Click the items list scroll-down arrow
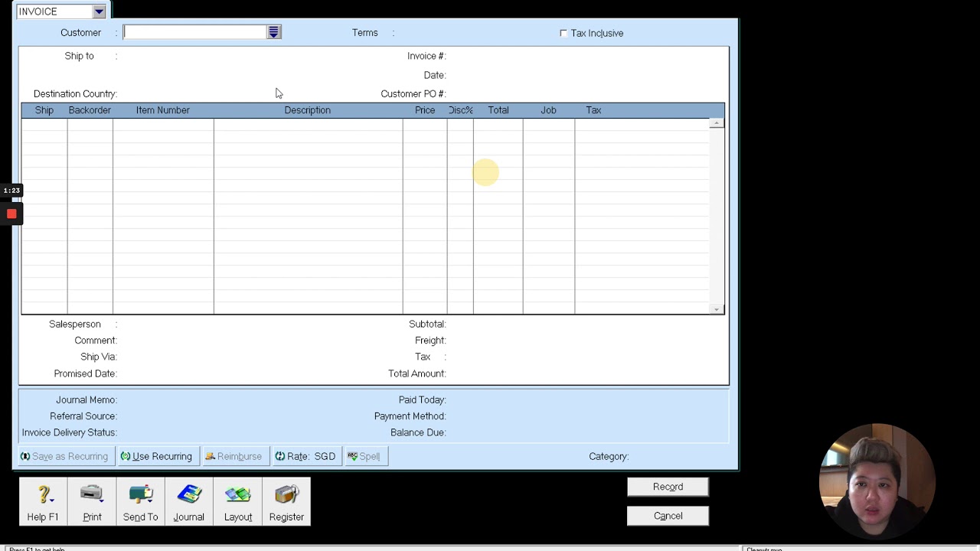The width and height of the screenshot is (980, 551). click(717, 309)
